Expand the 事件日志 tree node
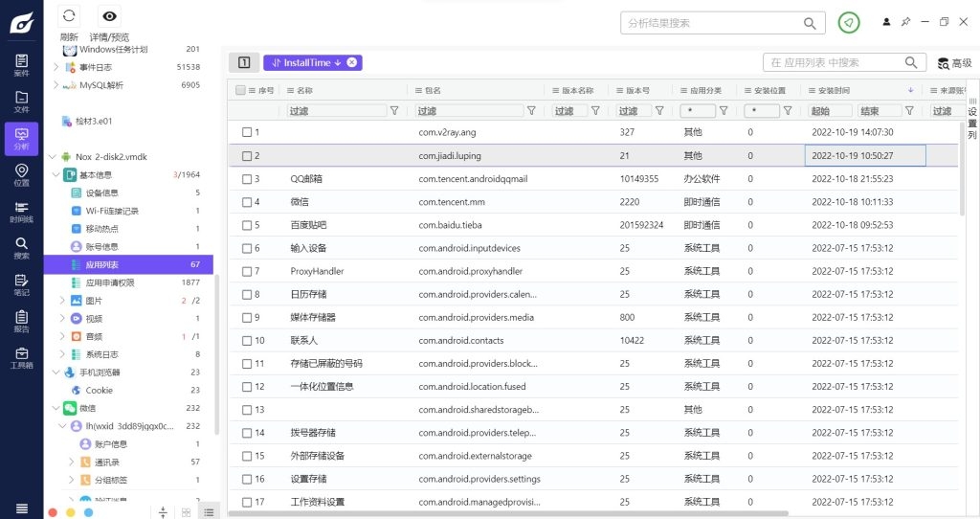Screen dimensions: 980x519 (x=56, y=67)
